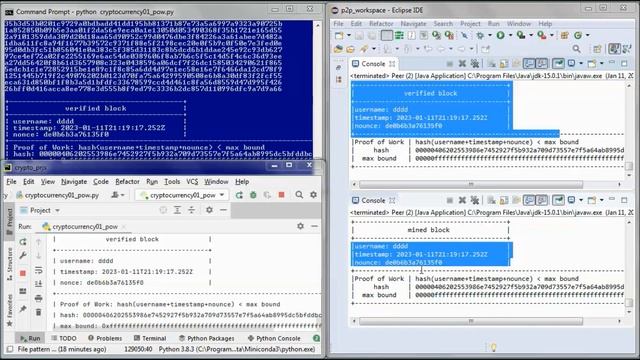
Task: Open the Run tool window settings gear
Action: click(x=300, y=226)
